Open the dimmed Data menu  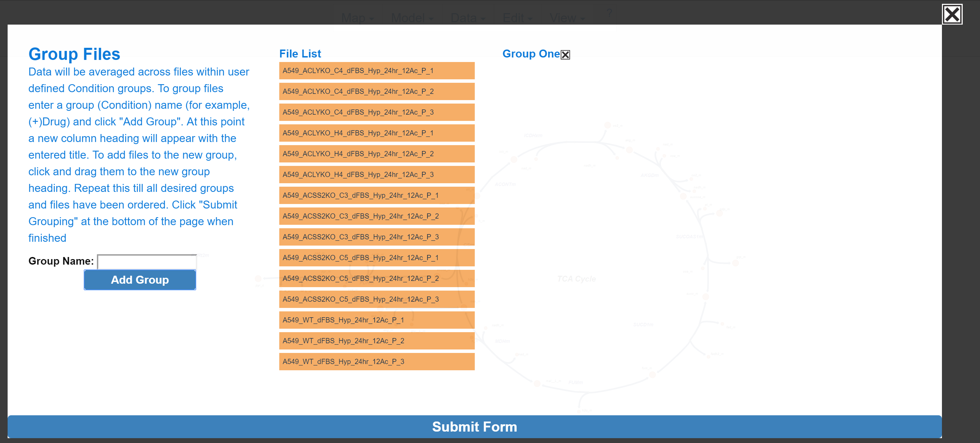pos(468,18)
